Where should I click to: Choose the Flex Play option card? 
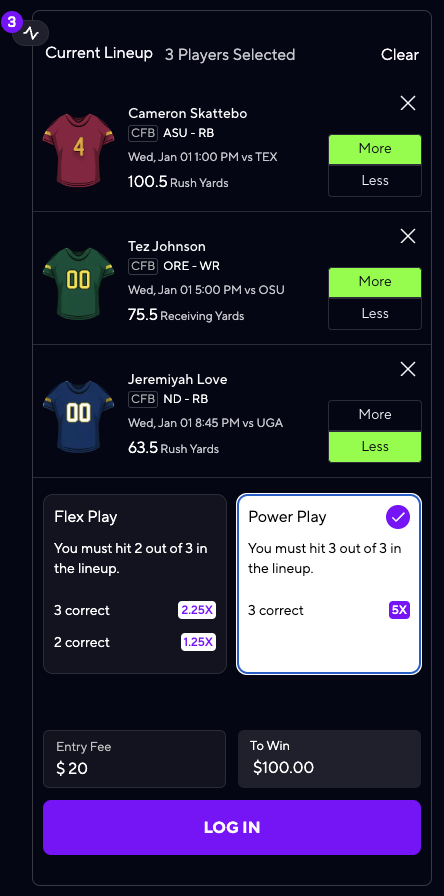[135, 584]
